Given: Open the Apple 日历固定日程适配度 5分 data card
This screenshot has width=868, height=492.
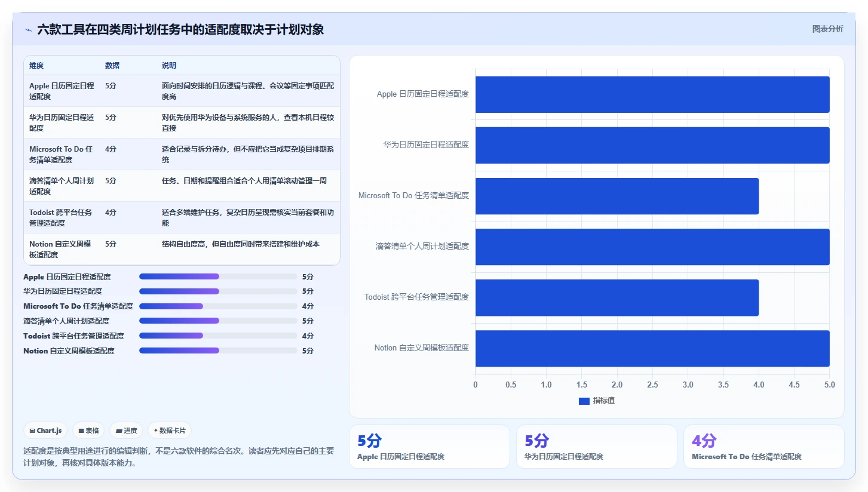Looking at the screenshot, I should click(x=430, y=447).
